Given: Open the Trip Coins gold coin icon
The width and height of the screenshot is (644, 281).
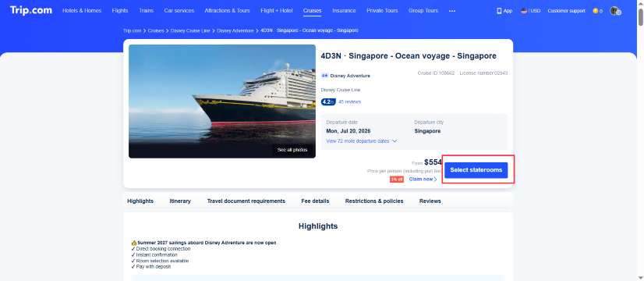Looking at the screenshot, I should click(595, 11).
